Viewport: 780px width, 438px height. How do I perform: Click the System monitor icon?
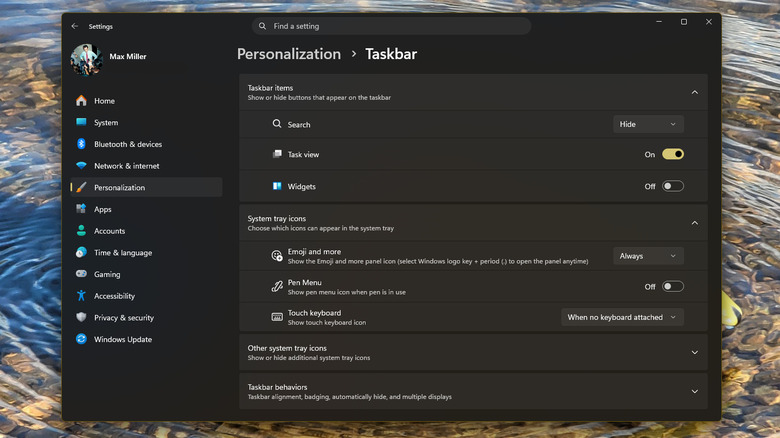coord(81,122)
